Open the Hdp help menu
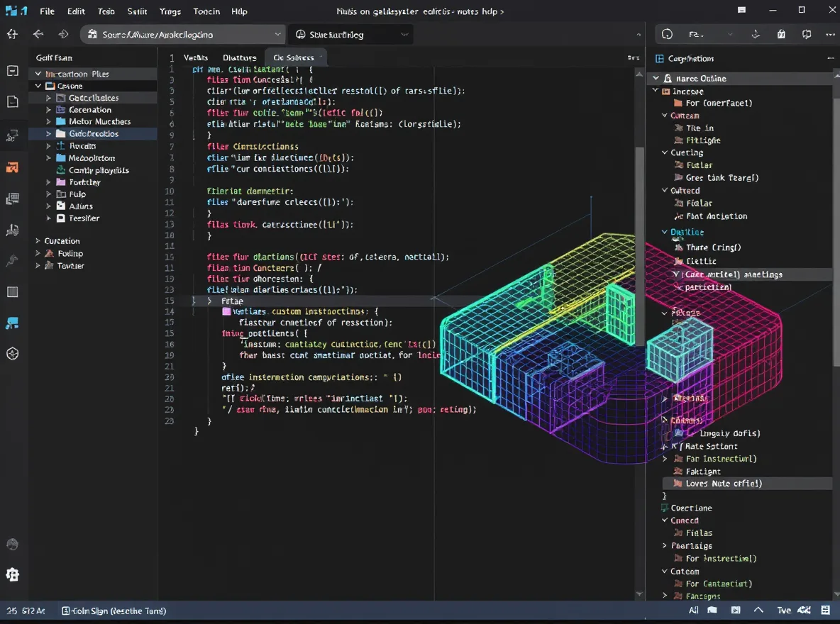This screenshot has height=624, width=840. 240,11
